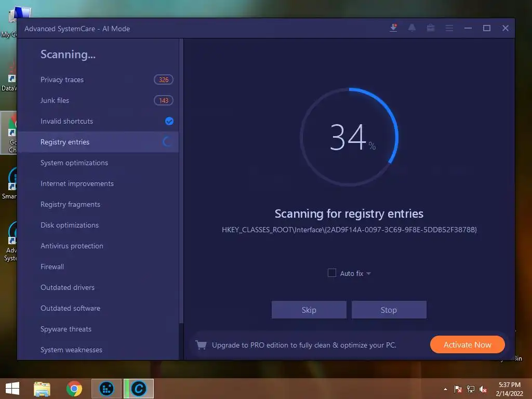Click the 143 badge next to Junk files
This screenshot has height=399, width=532.
(164, 100)
